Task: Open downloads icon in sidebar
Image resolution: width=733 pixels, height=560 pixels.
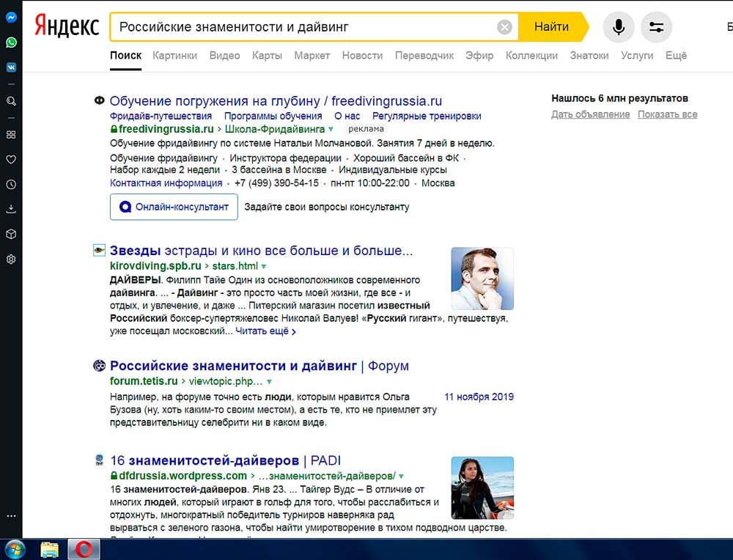Action: point(11,209)
